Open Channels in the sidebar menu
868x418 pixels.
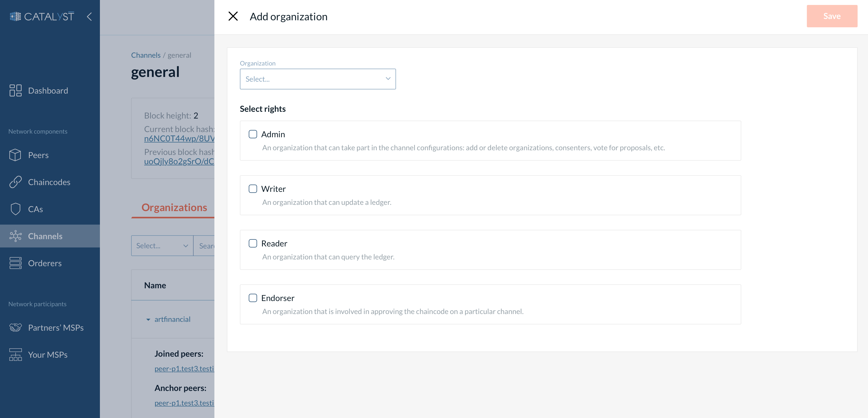[45, 236]
